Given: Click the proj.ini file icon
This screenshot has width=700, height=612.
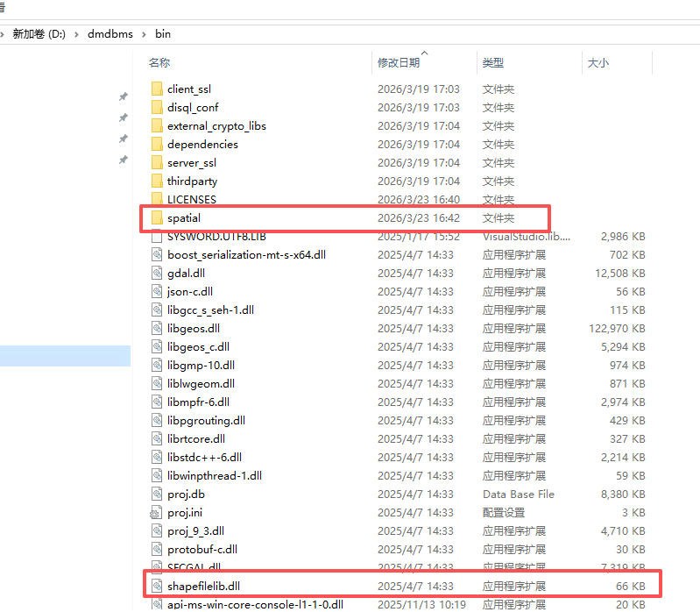Looking at the screenshot, I should (157, 512).
